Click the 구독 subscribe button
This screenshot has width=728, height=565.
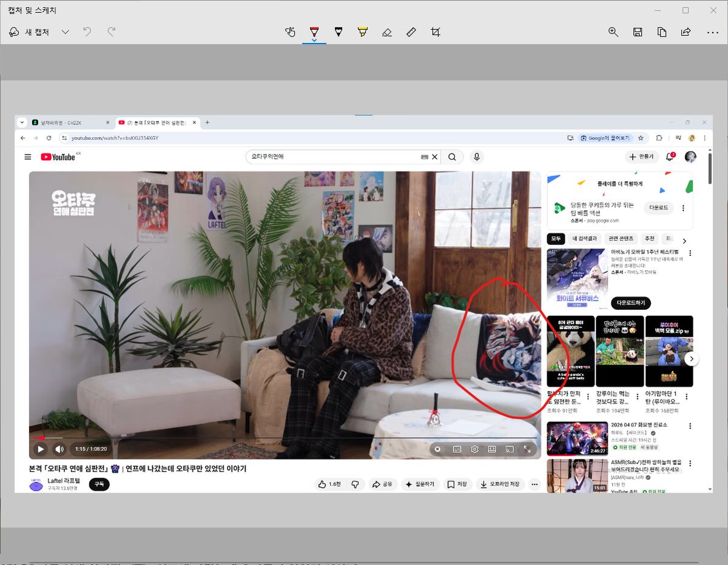(x=99, y=484)
